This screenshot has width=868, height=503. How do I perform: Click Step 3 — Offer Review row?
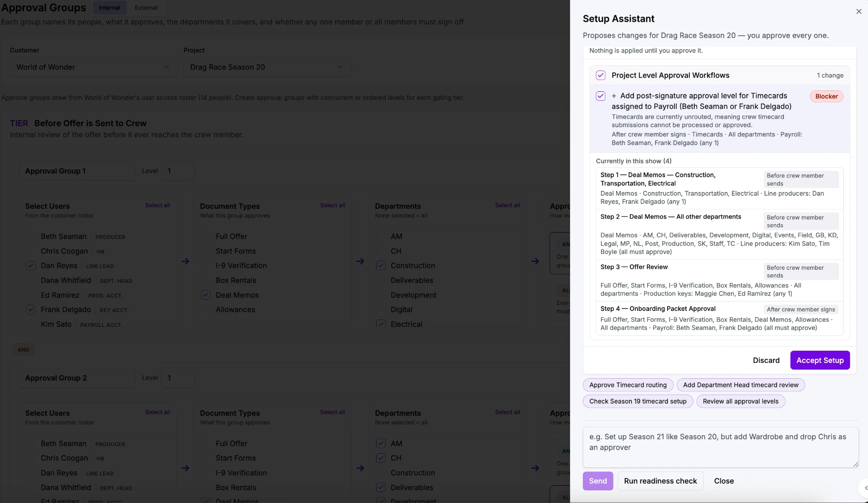719,280
